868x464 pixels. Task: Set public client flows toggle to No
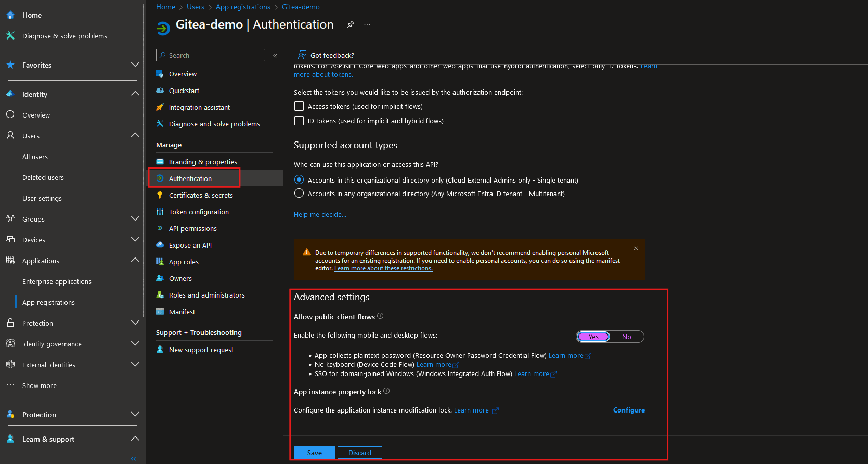(627, 337)
